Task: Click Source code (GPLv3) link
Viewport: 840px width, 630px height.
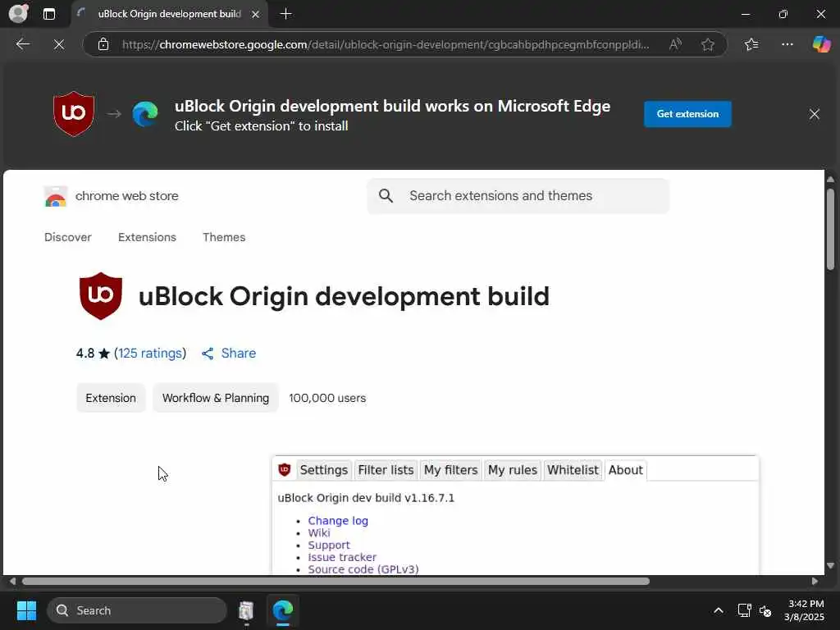Action: (x=363, y=569)
